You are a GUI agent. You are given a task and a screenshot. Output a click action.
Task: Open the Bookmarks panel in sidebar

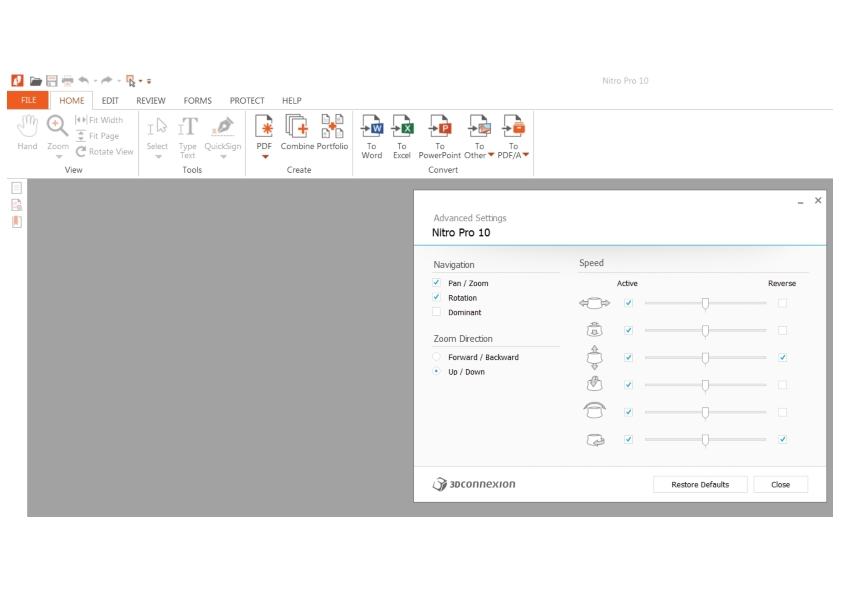17,222
